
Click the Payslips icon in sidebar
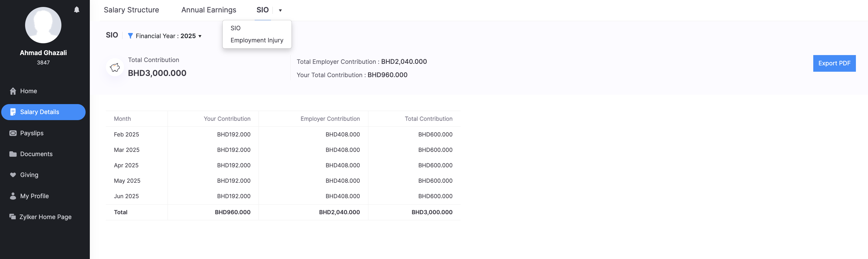(x=13, y=133)
